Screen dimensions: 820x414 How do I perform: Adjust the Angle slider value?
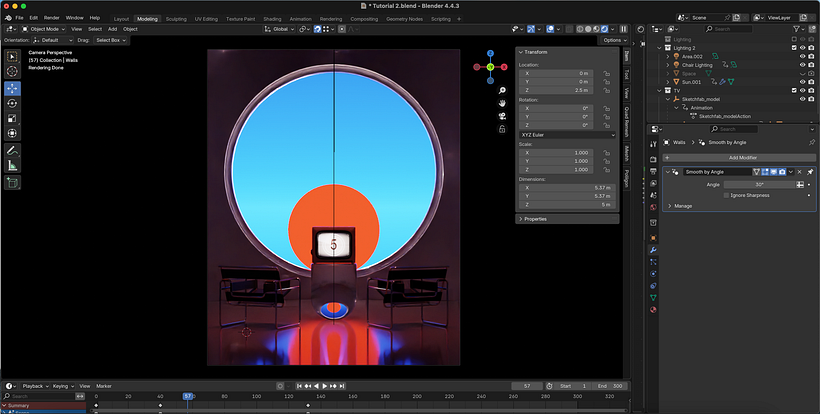coord(760,185)
